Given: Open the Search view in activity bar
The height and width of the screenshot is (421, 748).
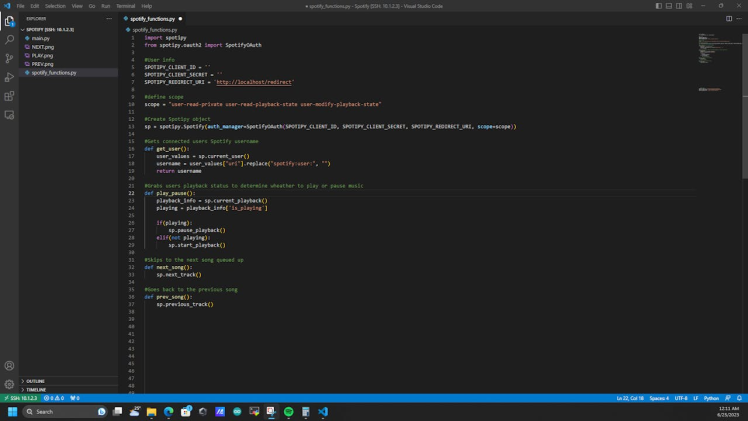Looking at the screenshot, I should click(x=10, y=39).
